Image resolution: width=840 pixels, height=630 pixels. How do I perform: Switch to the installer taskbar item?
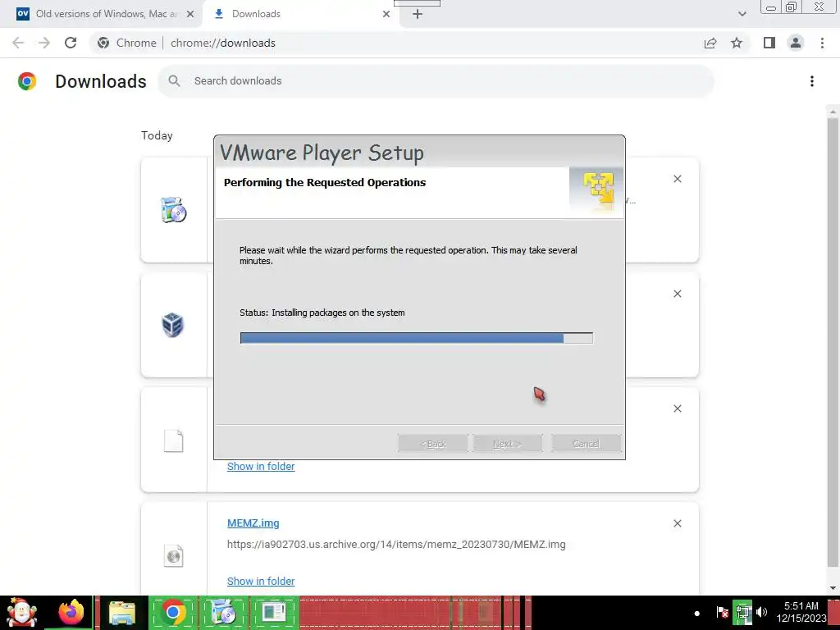[x=223, y=613]
